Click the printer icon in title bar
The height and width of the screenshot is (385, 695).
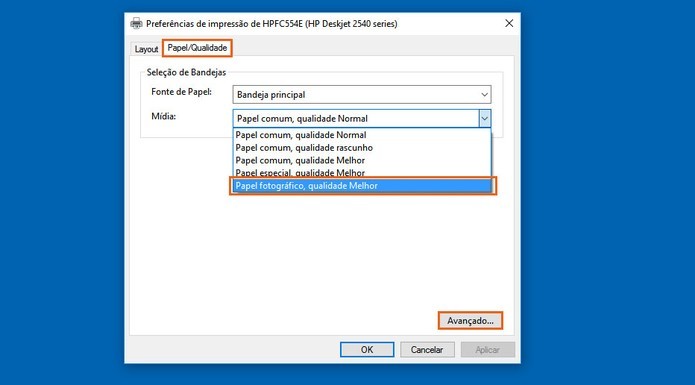137,23
